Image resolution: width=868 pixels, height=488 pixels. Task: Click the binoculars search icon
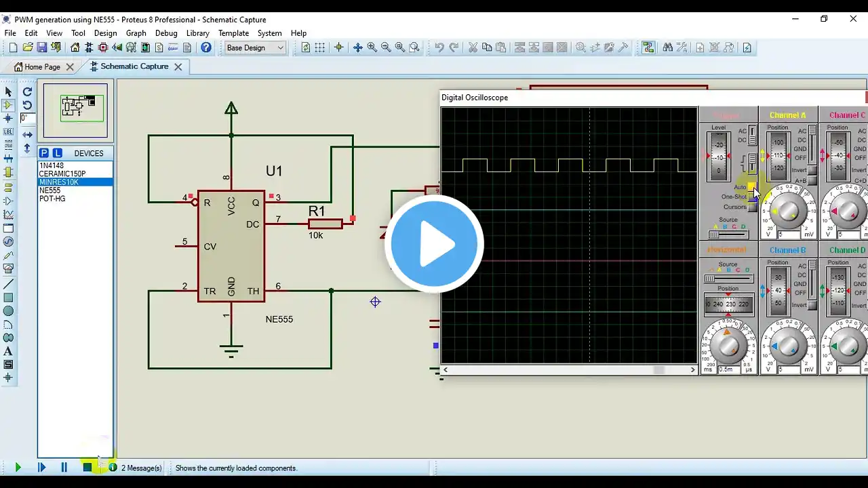tap(668, 47)
